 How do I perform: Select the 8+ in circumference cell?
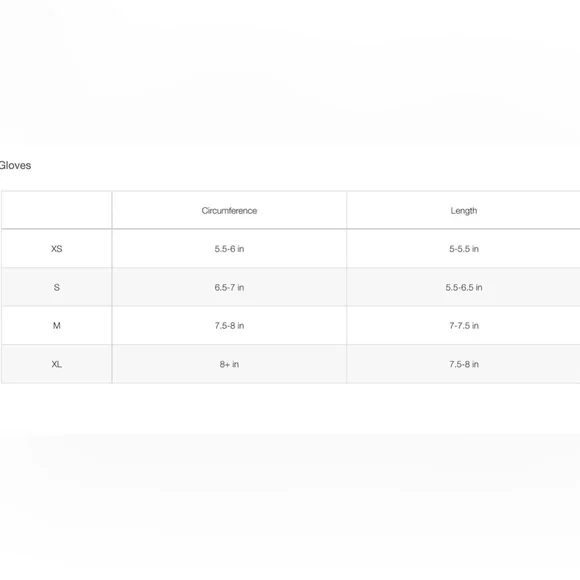[229, 364]
